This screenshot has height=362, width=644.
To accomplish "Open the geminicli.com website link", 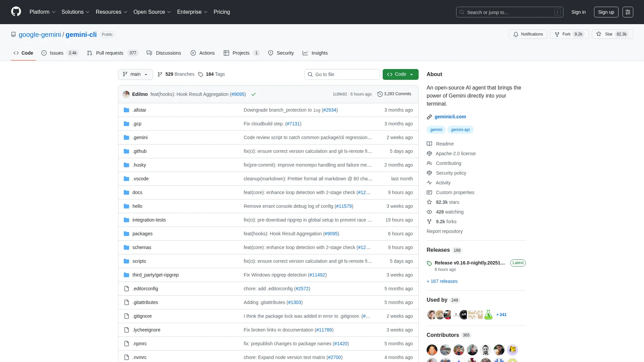I will [x=450, y=117].
